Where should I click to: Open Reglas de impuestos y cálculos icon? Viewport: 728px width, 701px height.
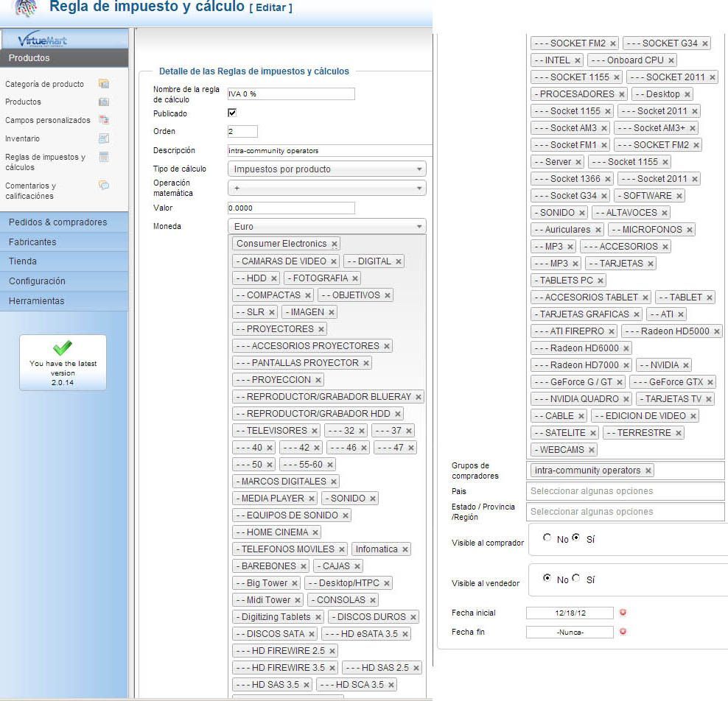(x=104, y=158)
